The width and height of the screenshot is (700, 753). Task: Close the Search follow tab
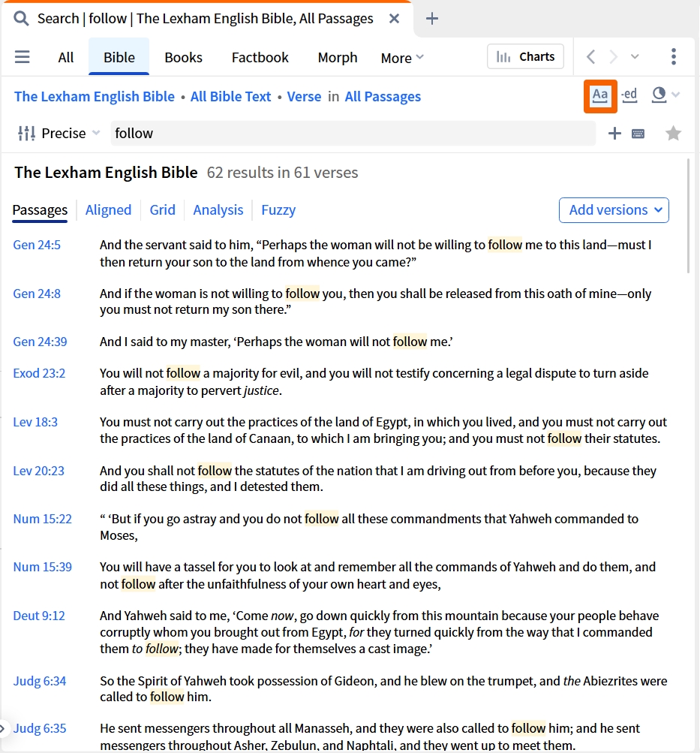pyautogui.click(x=394, y=19)
